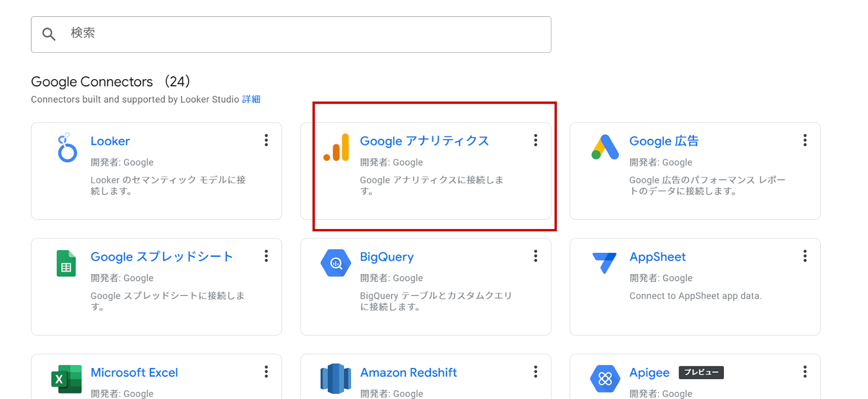This screenshot has height=399, width=868.
Task: Open the AppSheet card more options menu
Action: click(x=805, y=256)
